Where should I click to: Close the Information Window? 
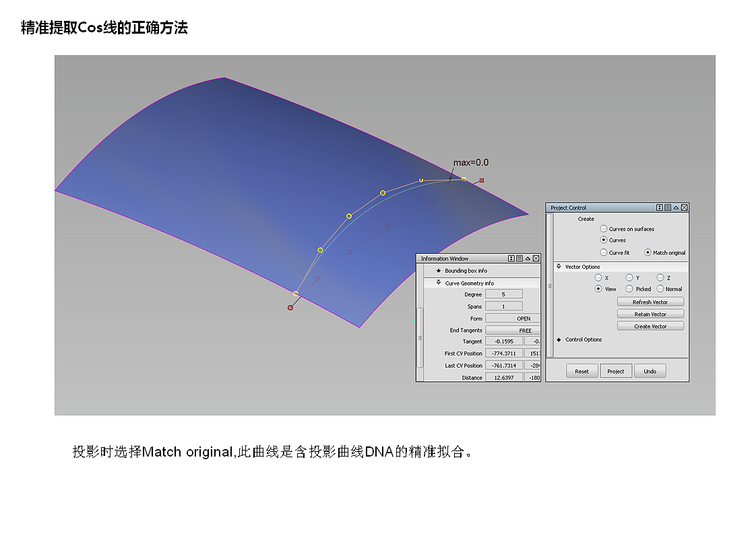[536, 259]
